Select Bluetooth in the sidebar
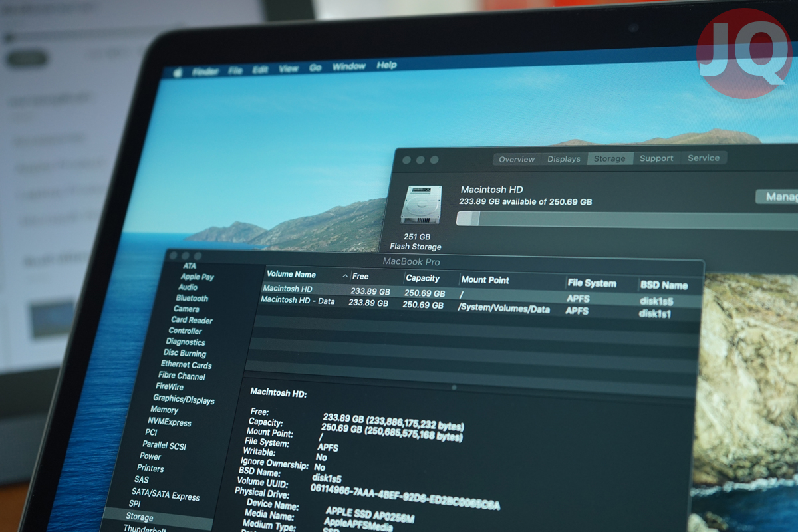This screenshot has height=532, width=798. (x=192, y=299)
